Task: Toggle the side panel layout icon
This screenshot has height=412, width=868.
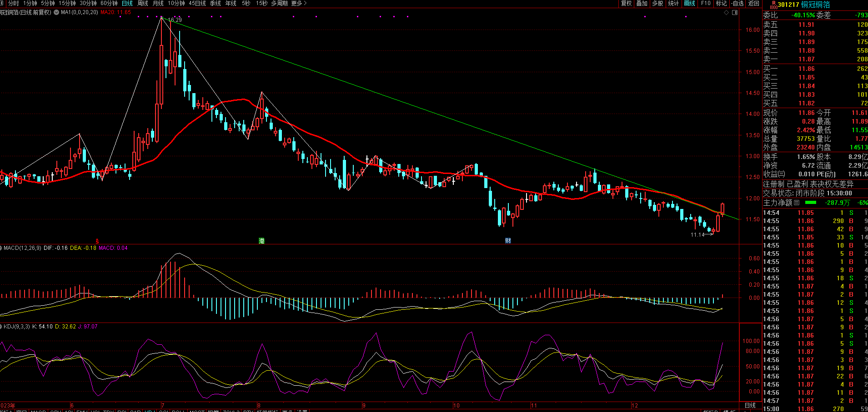Action: click(735, 13)
